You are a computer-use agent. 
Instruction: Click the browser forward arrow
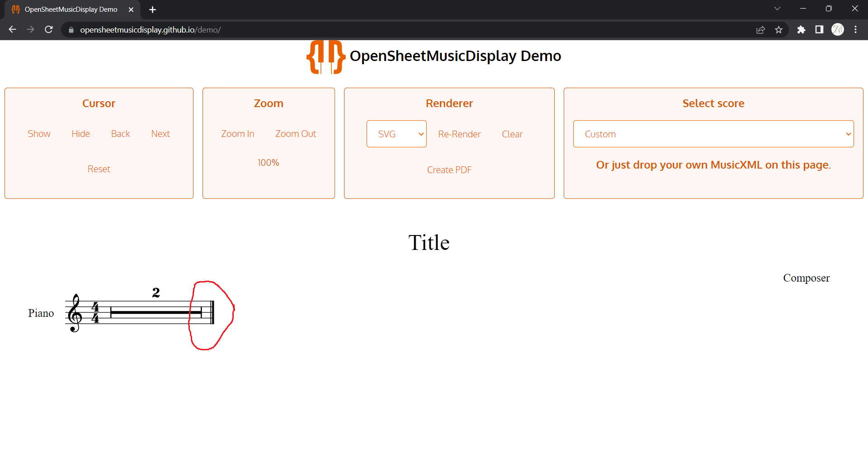coord(30,29)
